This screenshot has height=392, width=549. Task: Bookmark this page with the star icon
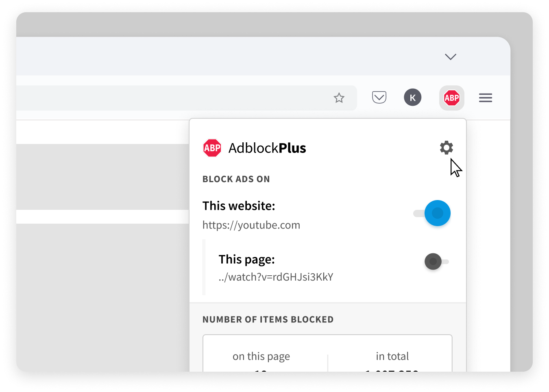(339, 98)
